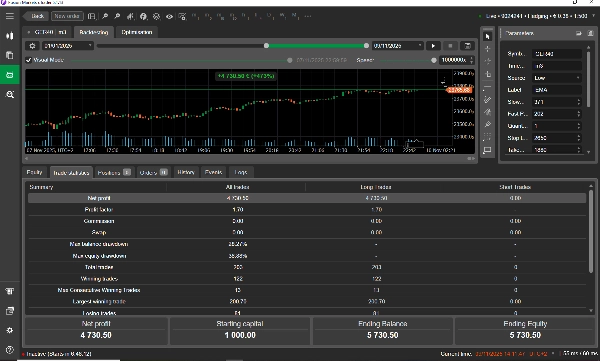The width and height of the screenshot is (600, 361).
Task: Open backtesting settings gear icon
Action: coord(33,46)
